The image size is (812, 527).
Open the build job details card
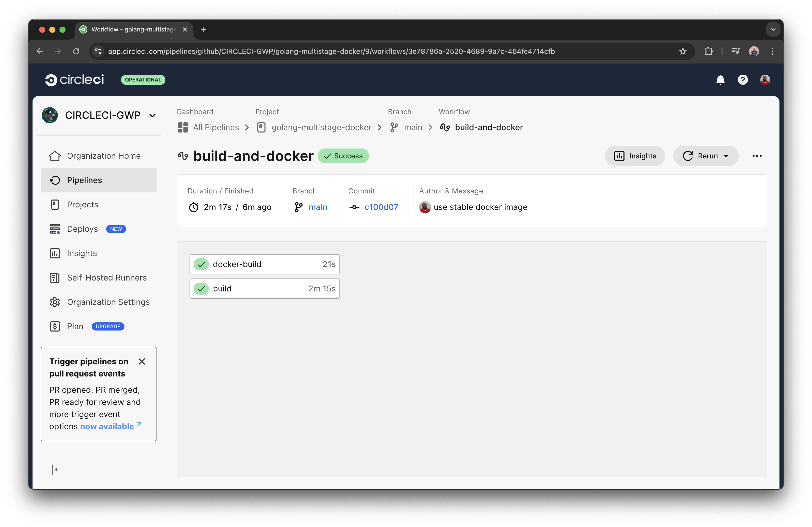264,288
